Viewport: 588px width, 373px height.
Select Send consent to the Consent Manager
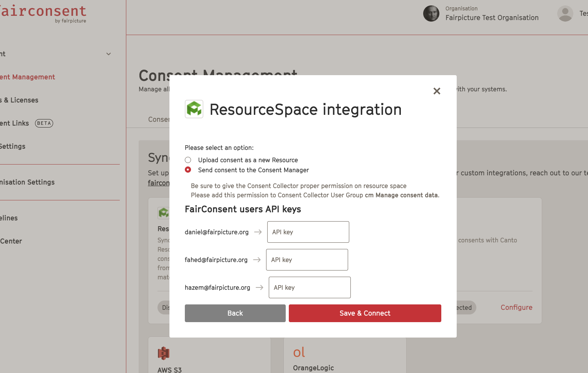coord(188,170)
